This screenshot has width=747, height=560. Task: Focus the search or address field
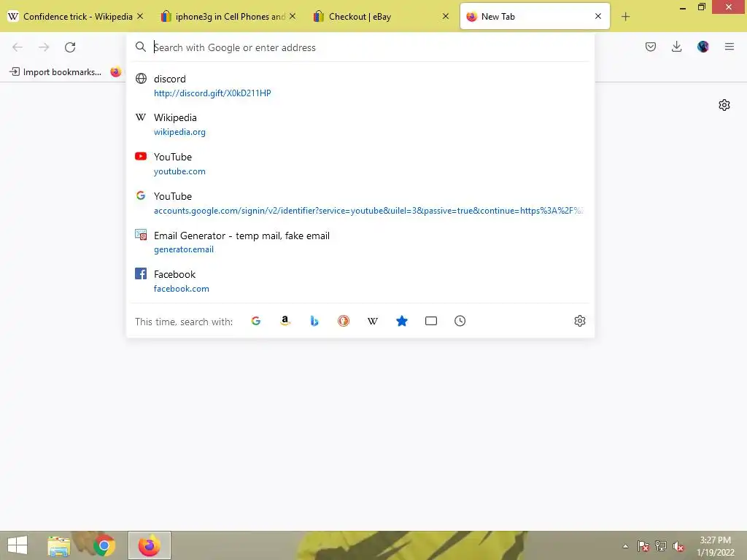tap(360, 47)
